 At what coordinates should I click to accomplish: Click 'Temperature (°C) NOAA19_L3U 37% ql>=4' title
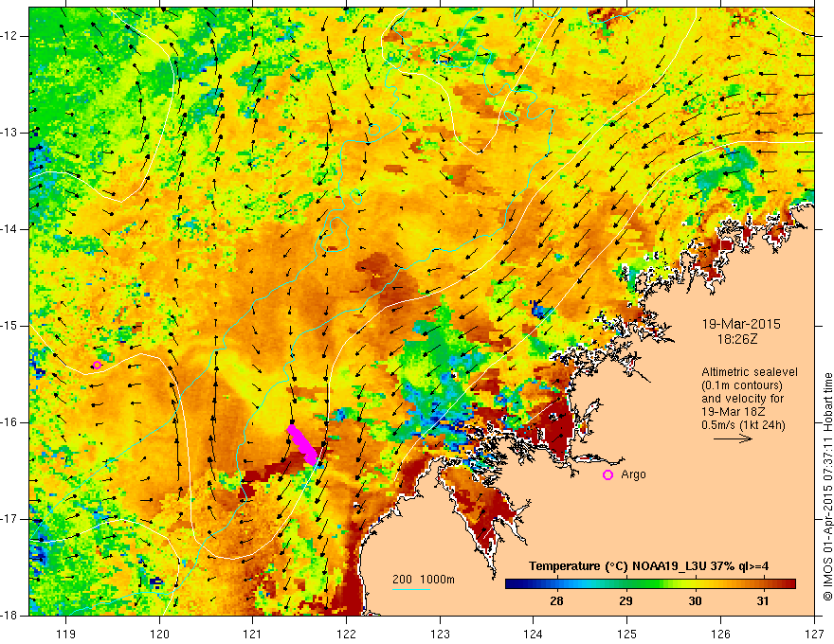648,566
